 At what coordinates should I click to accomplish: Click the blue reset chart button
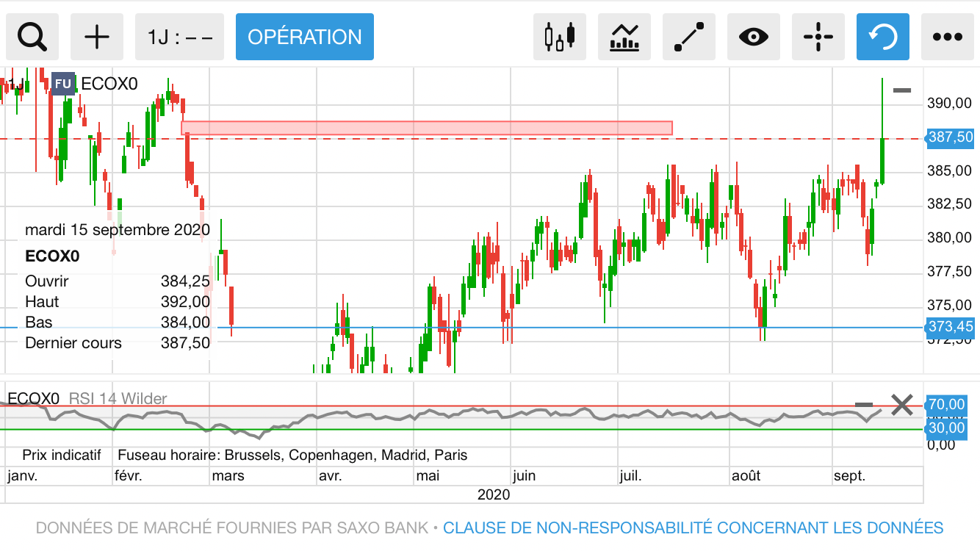[x=883, y=37]
